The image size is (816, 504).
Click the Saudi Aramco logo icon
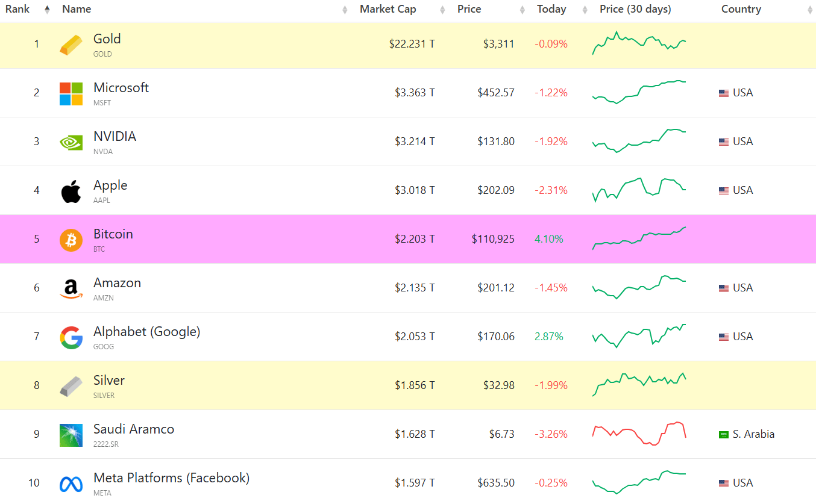71,435
